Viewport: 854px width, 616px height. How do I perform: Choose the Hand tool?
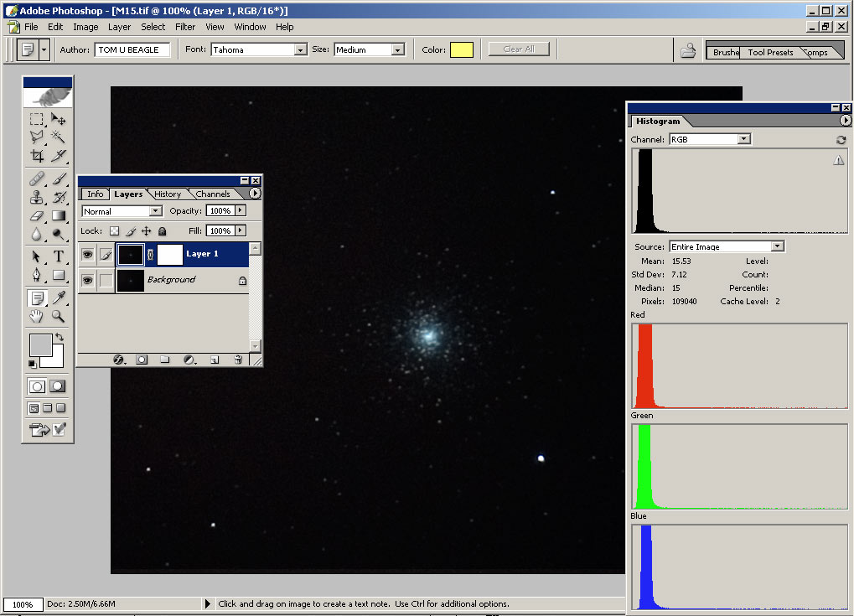point(37,316)
